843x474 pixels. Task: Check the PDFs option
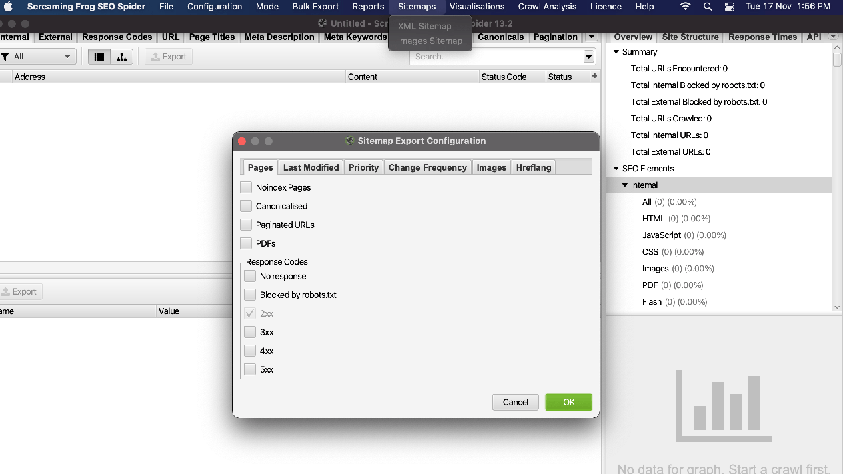pos(246,243)
